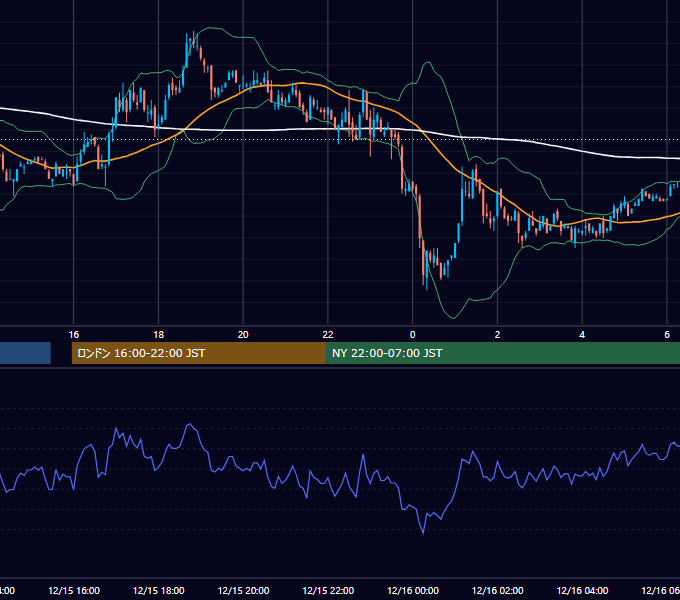This screenshot has width=680, height=600.
Task: Click the 12/15 20:00 label on the oscillator axis
Action: [243, 590]
